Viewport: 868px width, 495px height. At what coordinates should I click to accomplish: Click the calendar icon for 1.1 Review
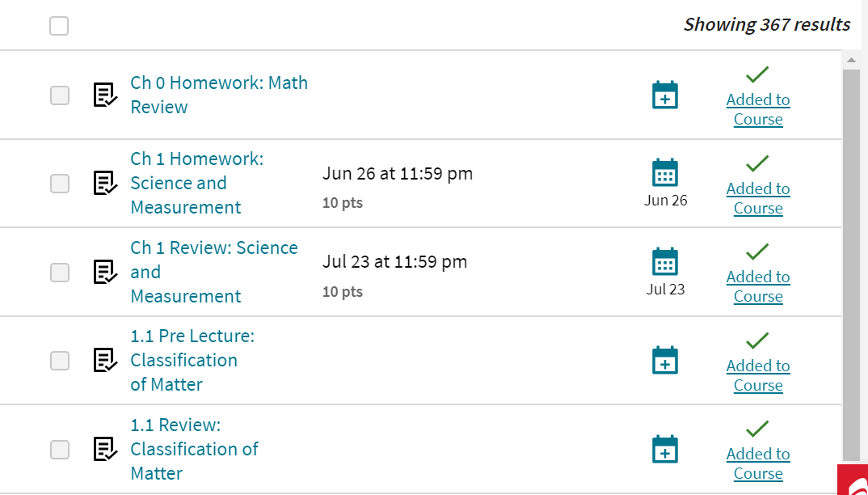(x=664, y=449)
